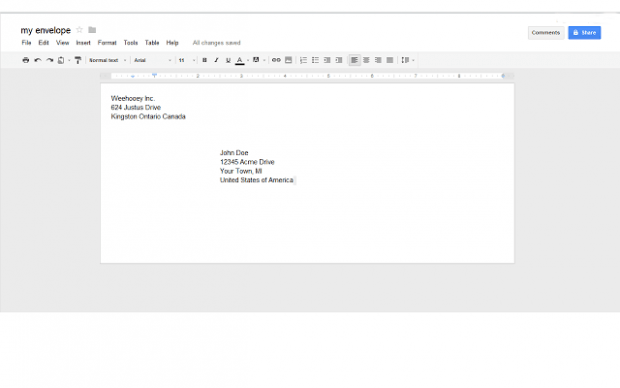Star the my envelope document
Image resolution: width=620 pixels, height=388 pixels.
pyautogui.click(x=79, y=30)
